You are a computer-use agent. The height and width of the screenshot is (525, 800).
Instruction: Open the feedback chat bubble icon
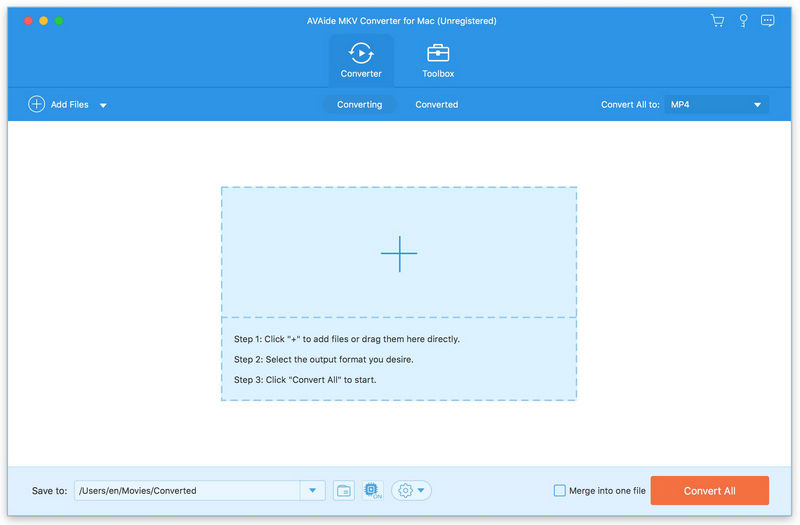(767, 20)
